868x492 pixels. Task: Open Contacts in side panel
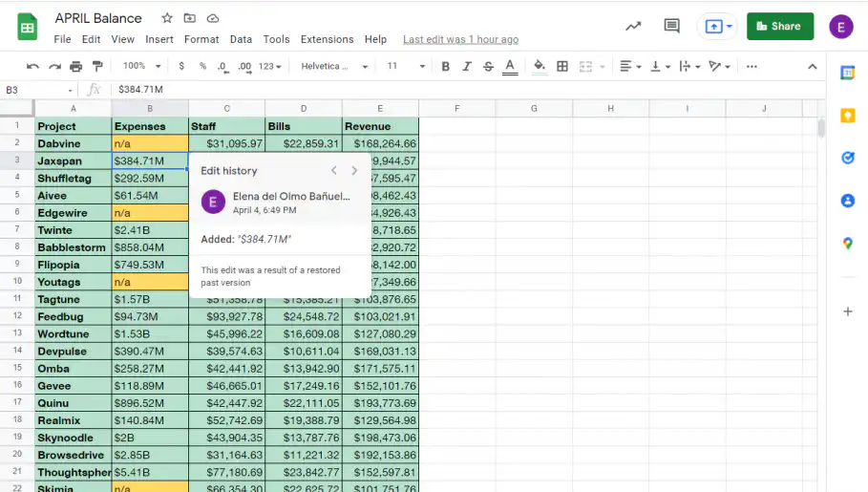848,201
